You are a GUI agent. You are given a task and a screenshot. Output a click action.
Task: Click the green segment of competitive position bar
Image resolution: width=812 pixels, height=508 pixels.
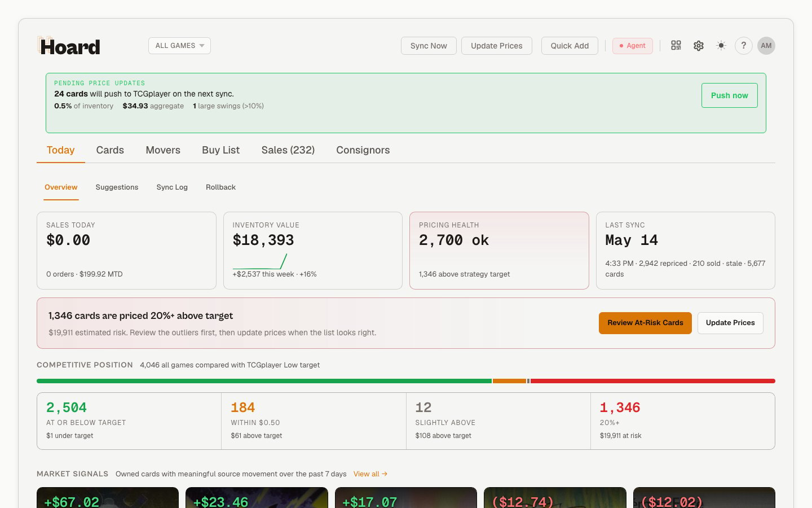point(264,381)
